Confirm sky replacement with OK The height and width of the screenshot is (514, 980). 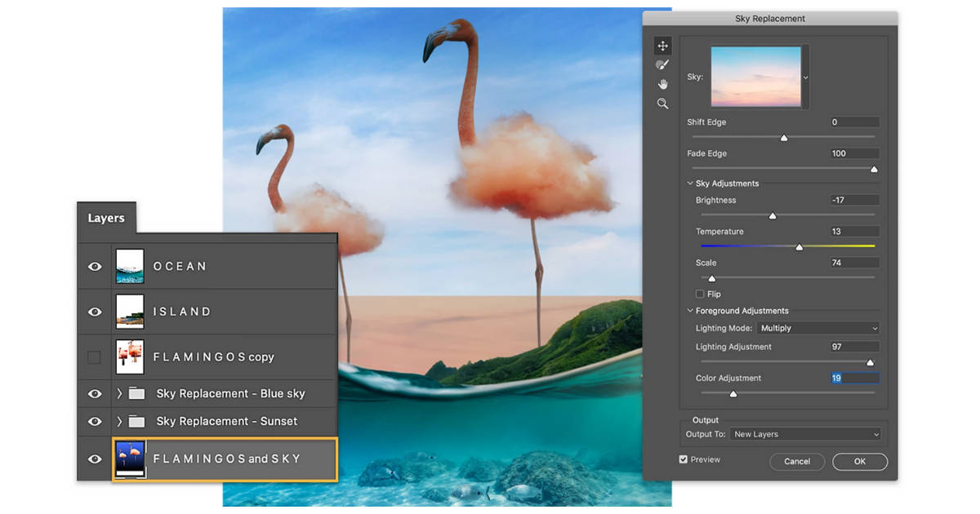point(859,461)
